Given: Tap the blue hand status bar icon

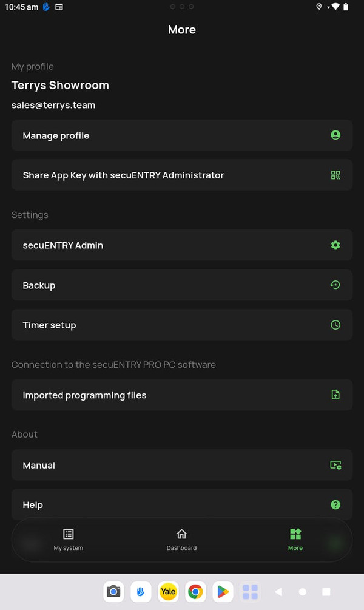Looking at the screenshot, I should click(46, 7).
